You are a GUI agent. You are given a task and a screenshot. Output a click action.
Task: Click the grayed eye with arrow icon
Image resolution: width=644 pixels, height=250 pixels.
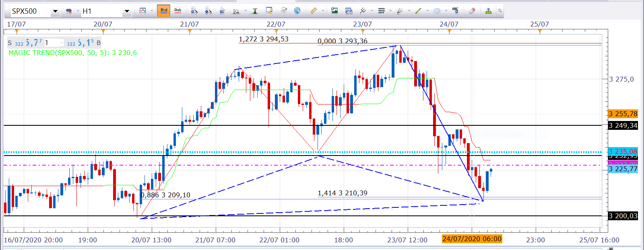pos(284,11)
